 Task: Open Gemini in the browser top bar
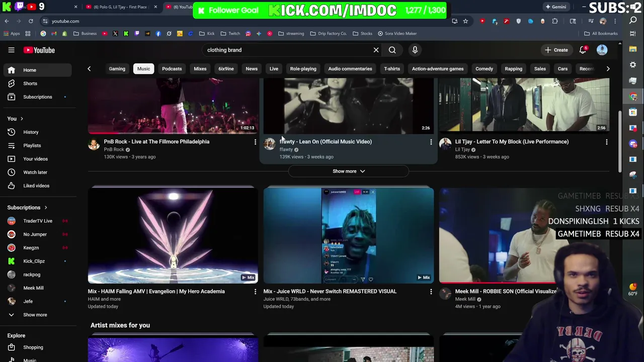556,7
